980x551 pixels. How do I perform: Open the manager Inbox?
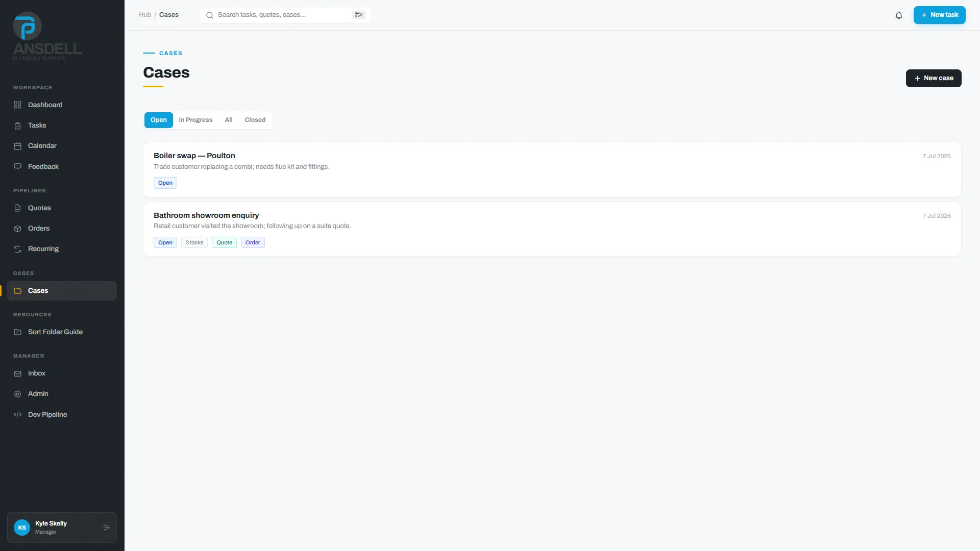tap(62, 373)
